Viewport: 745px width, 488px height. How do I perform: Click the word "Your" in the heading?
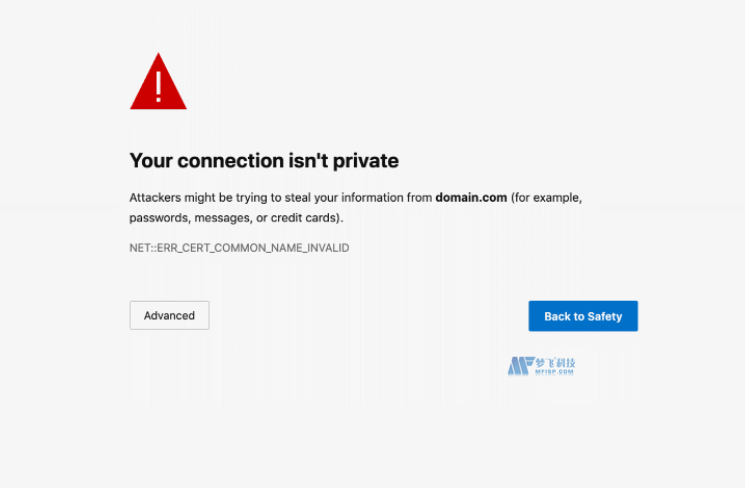[x=149, y=160]
